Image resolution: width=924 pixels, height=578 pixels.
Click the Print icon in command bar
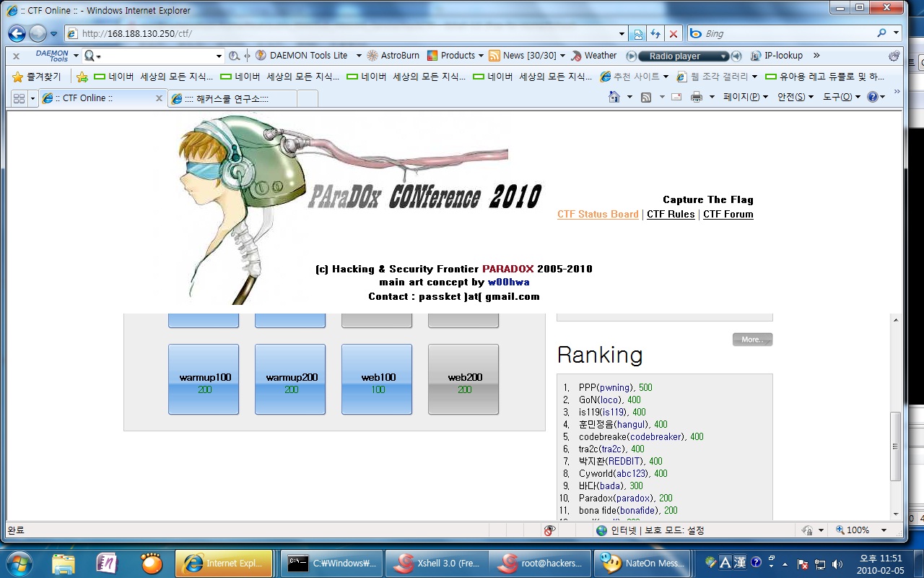pos(696,98)
